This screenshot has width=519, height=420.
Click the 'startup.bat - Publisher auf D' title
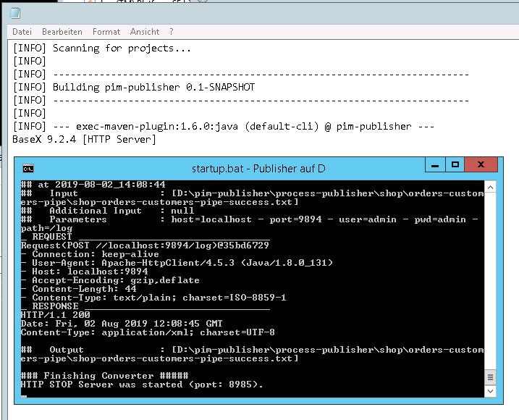[x=258, y=169]
